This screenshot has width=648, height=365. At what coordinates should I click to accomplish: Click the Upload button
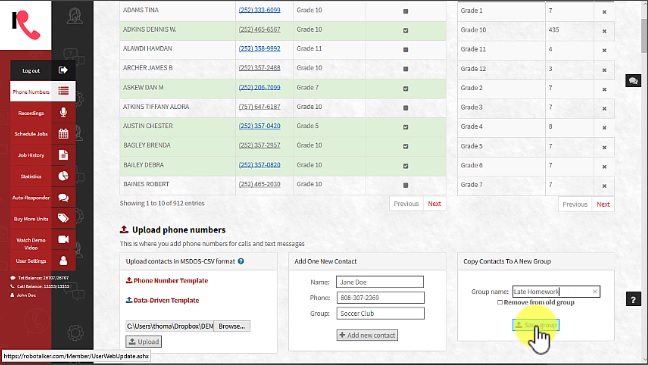[144, 341]
